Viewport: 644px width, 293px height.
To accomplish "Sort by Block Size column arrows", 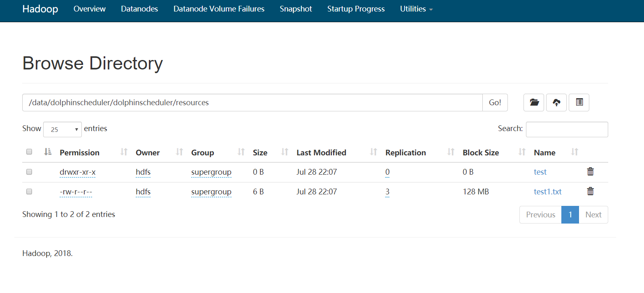I will pos(522,152).
